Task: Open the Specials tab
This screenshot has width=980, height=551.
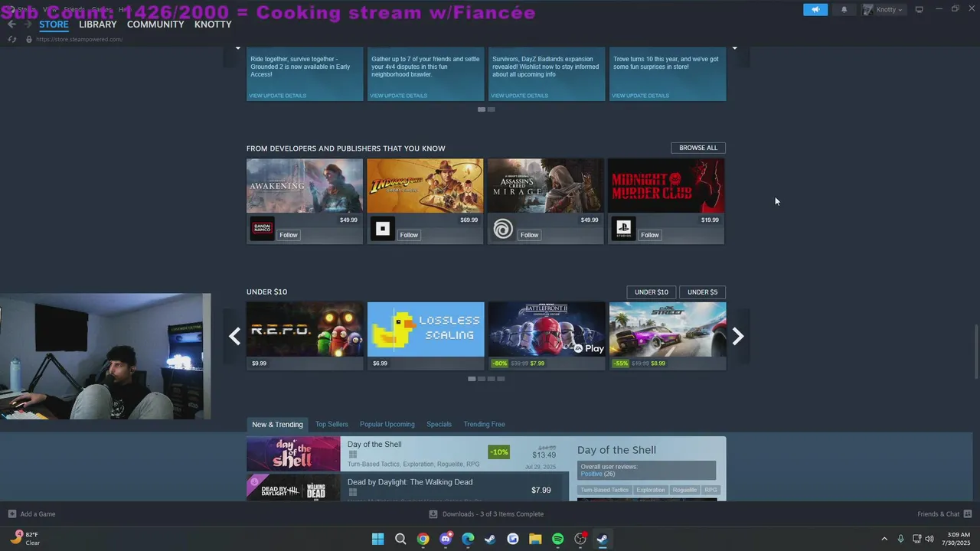Action: point(439,424)
